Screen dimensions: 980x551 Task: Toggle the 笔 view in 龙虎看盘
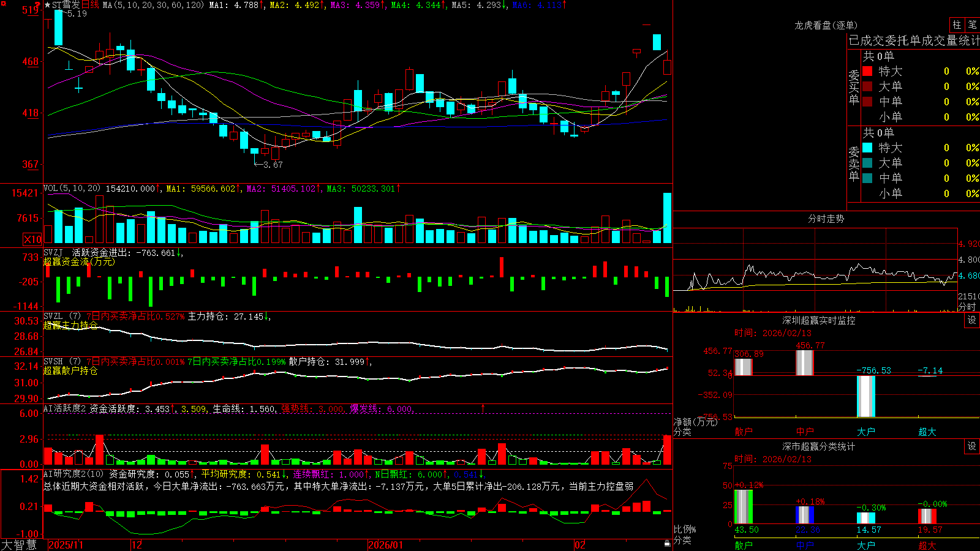pyautogui.click(x=972, y=24)
